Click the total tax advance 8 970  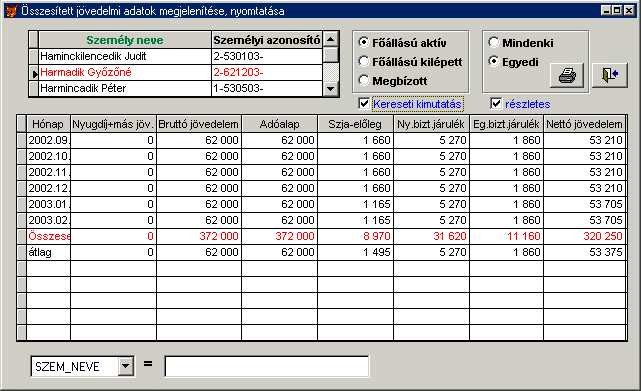tap(355, 236)
